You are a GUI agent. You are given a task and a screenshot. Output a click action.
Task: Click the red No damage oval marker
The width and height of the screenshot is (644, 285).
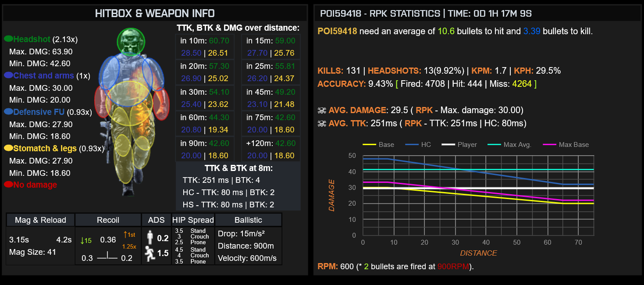(x=8, y=185)
